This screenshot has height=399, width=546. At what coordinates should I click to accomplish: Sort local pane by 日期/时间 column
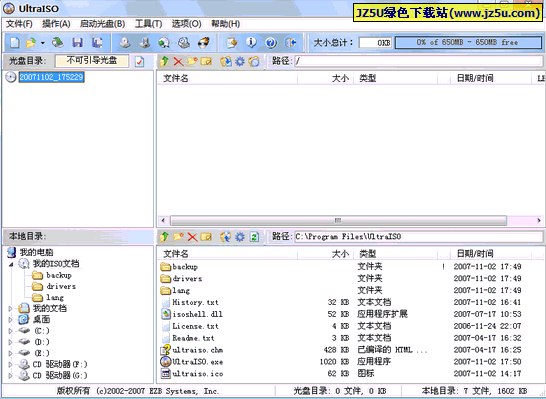490,254
